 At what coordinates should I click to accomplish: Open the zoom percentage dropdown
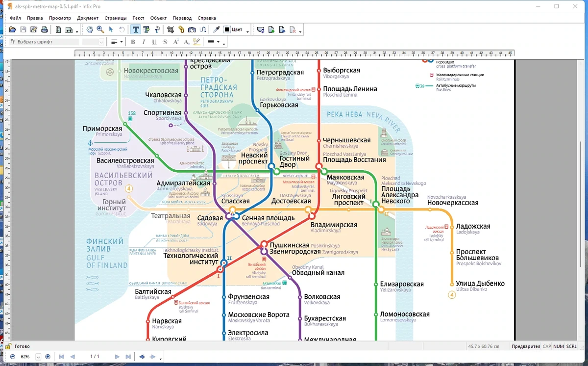(x=38, y=357)
